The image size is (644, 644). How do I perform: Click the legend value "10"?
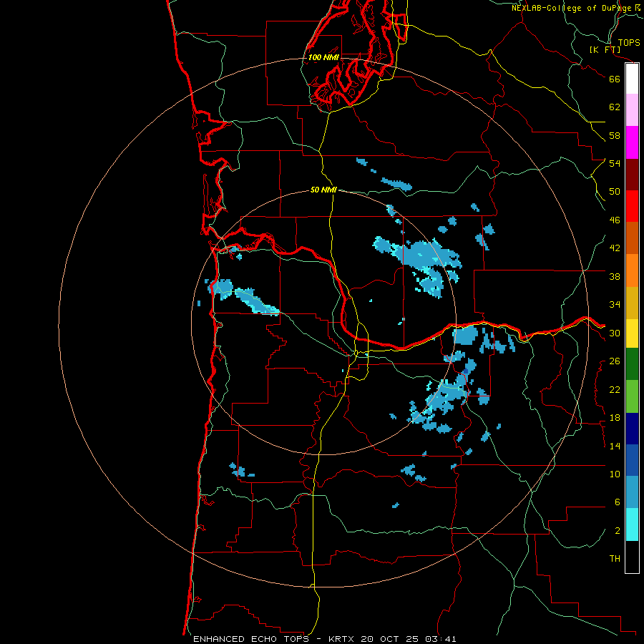[x=615, y=474]
